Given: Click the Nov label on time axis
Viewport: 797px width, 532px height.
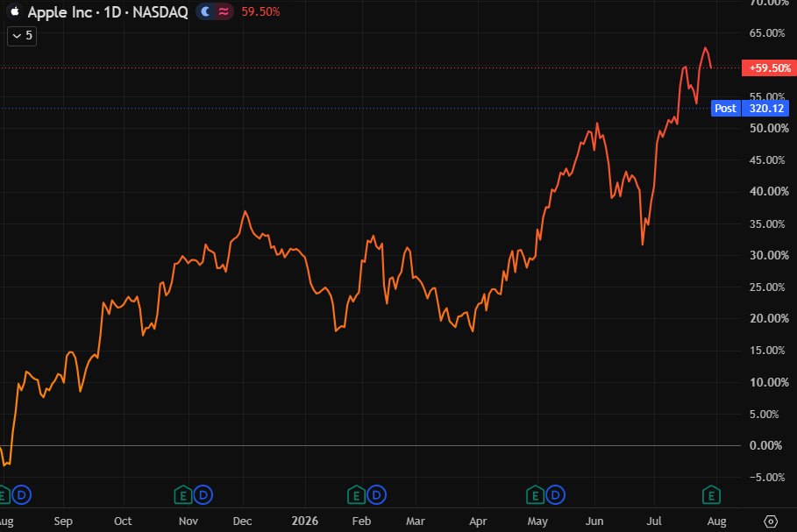Looking at the screenshot, I should (x=188, y=521).
